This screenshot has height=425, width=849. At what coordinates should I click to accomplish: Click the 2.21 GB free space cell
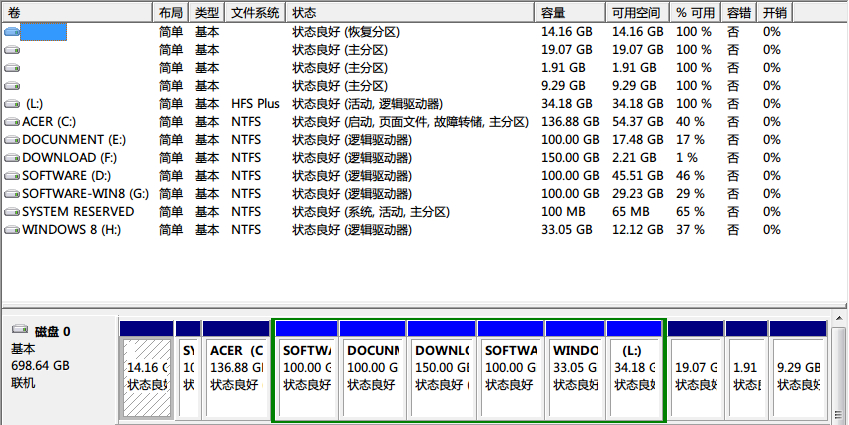click(x=634, y=158)
